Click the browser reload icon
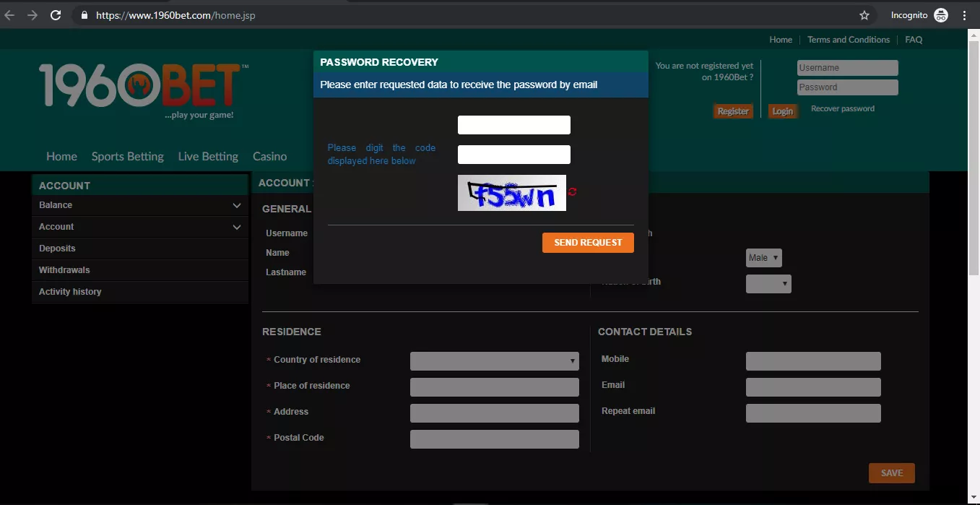The image size is (980, 505). (56, 14)
